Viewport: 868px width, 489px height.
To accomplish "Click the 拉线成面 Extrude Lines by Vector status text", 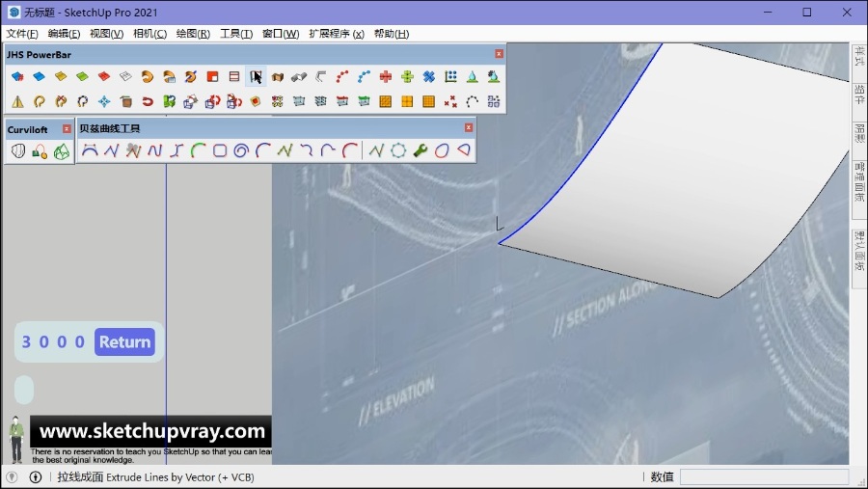I will (155, 476).
